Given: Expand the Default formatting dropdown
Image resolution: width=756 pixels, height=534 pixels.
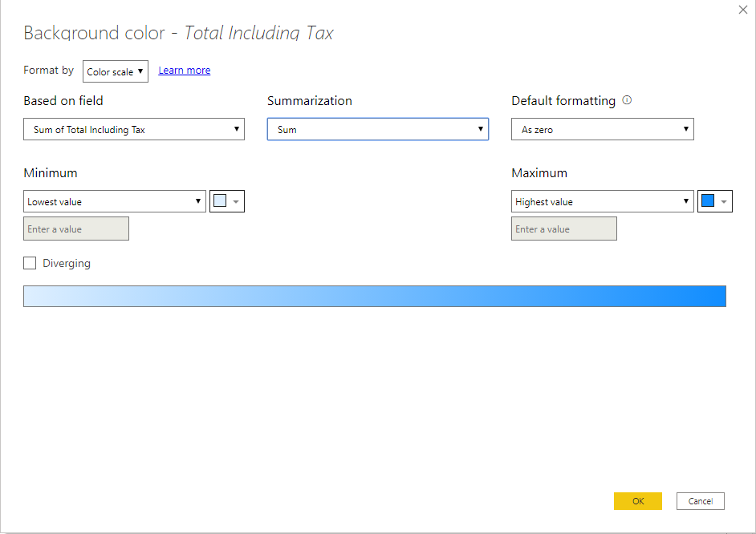Looking at the screenshot, I should tap(602, 129).
